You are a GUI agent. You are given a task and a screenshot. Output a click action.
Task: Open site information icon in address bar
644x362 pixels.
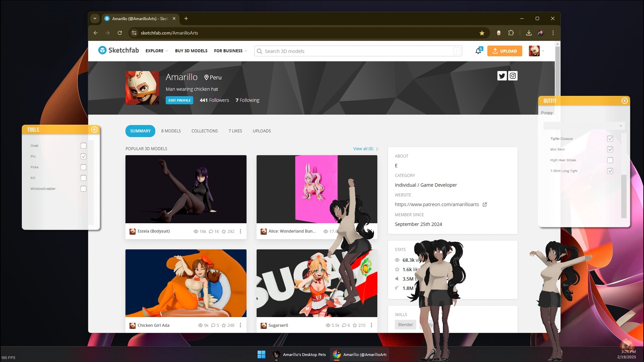click(x=134, y=33)
